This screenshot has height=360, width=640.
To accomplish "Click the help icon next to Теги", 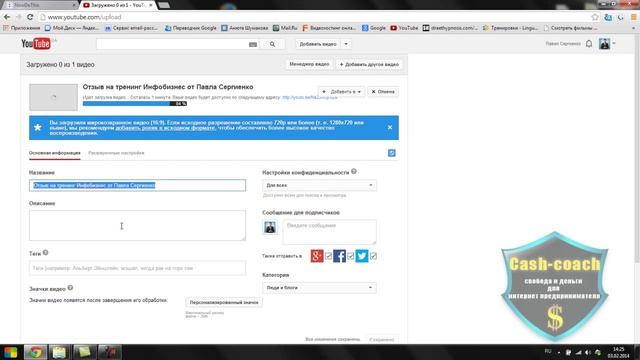I will 46,253.
